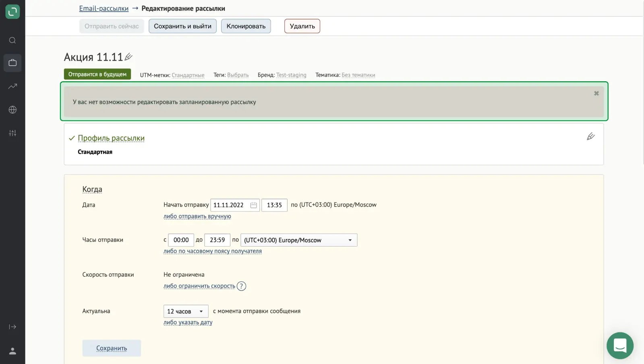Open help for speed limit

(241, 286)
